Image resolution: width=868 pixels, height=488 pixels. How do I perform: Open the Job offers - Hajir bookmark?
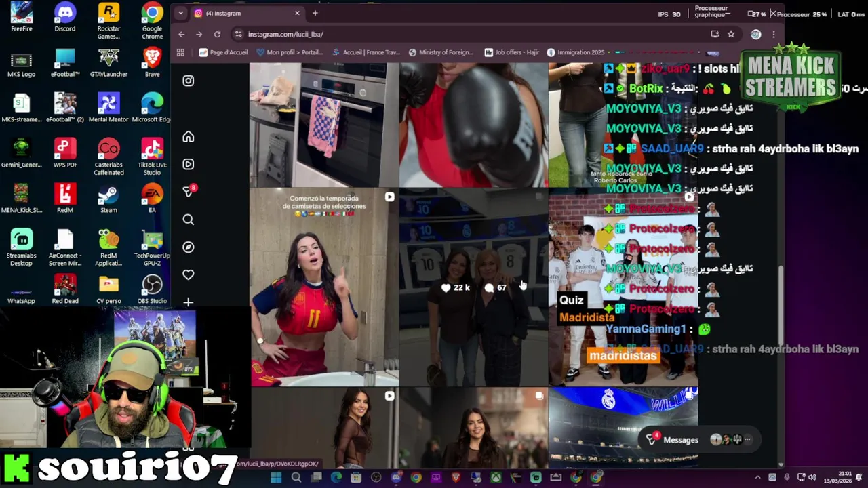[511, 52]
